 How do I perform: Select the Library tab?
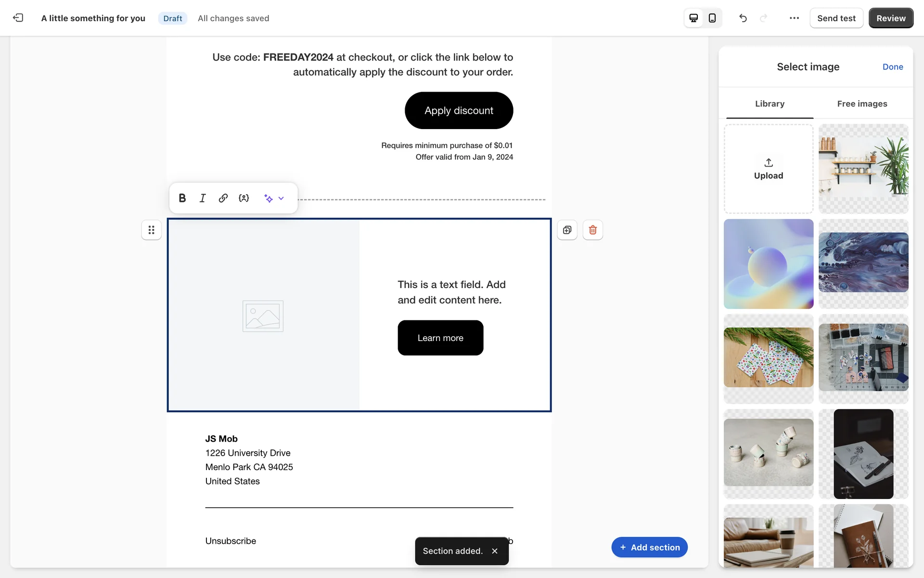769,104
